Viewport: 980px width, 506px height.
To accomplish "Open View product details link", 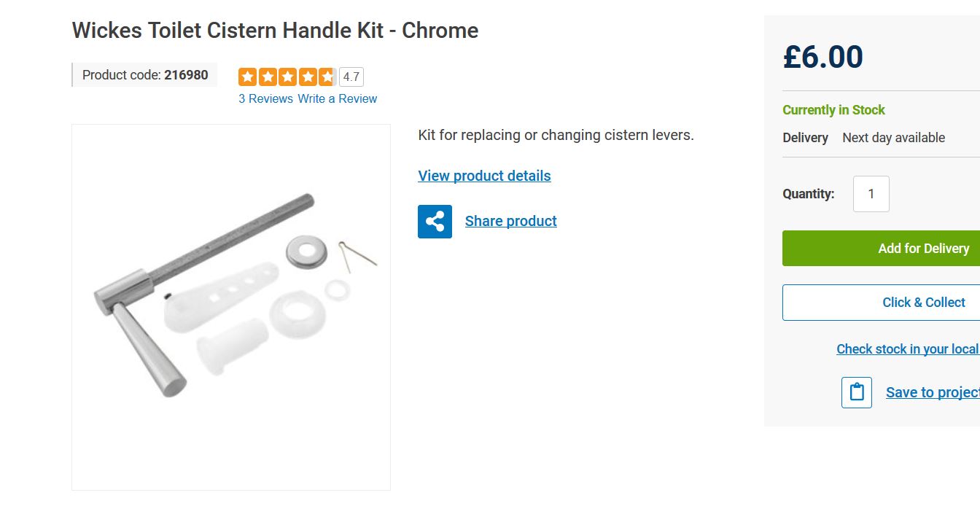I will tap(484, 176).
